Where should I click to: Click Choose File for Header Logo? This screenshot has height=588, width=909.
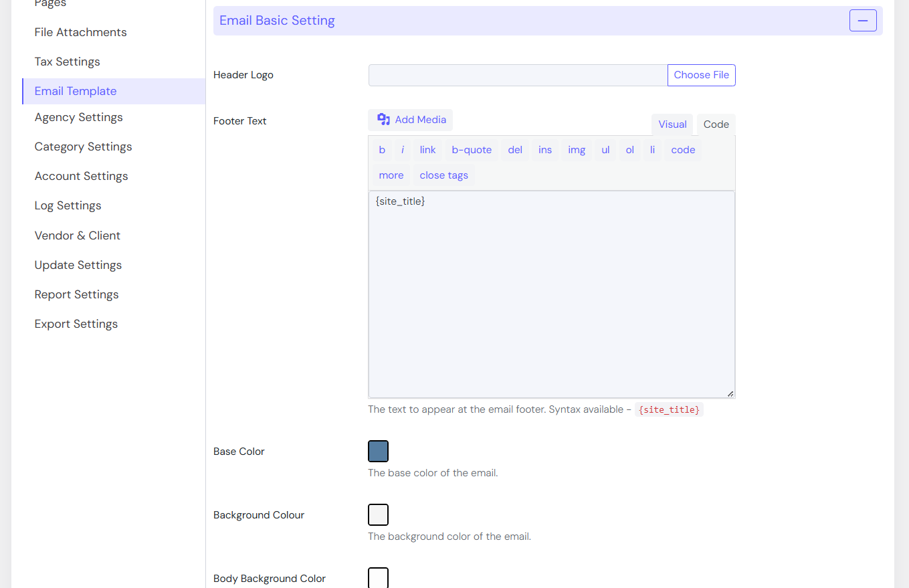tap(701, 75)
